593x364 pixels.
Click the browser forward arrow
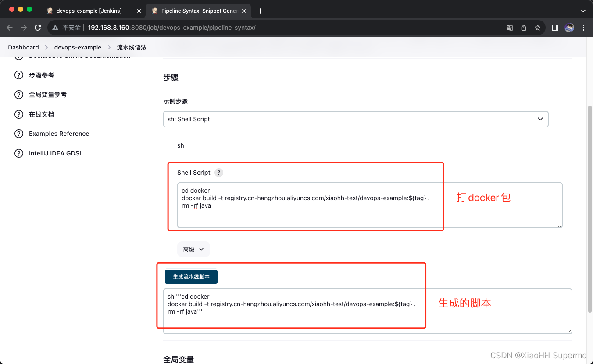[x=24, y=28]
